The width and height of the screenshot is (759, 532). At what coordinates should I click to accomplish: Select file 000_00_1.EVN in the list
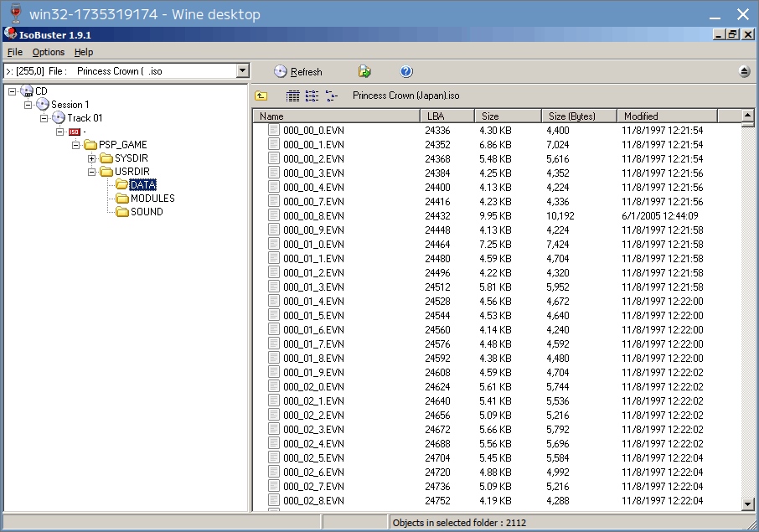(x=313, y=145)
